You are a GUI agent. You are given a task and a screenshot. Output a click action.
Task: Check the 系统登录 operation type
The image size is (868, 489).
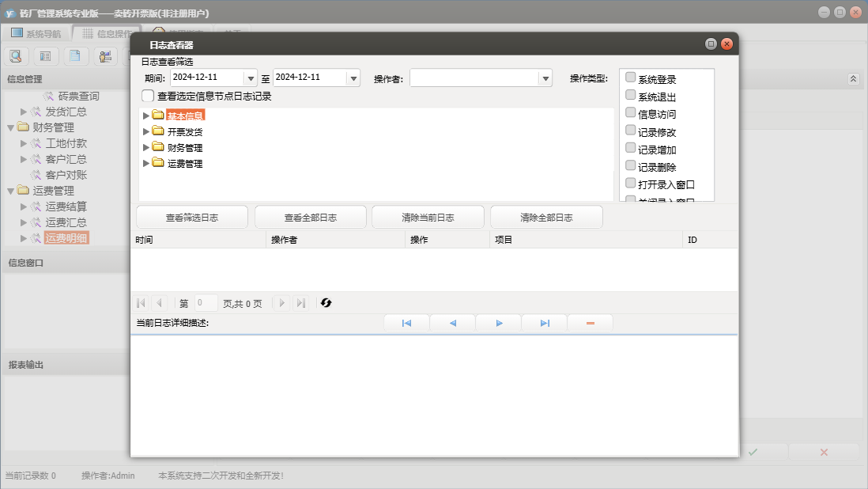click(631, 78)
